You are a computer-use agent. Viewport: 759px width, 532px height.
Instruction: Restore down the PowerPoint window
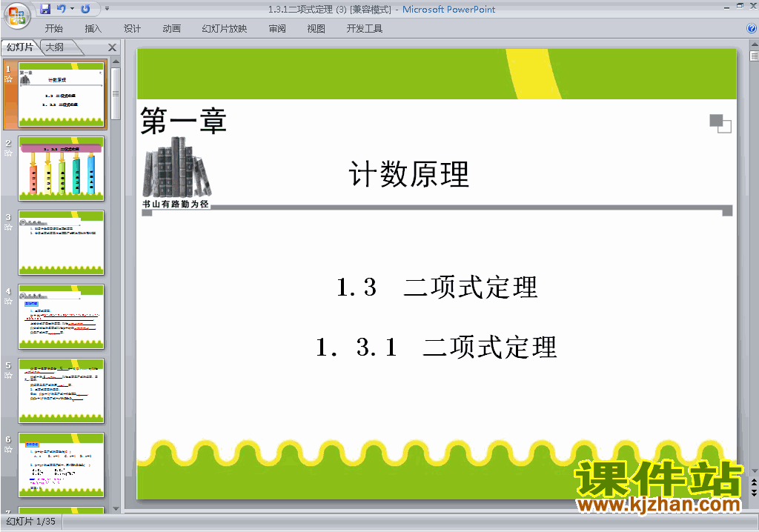coord(740,6)
